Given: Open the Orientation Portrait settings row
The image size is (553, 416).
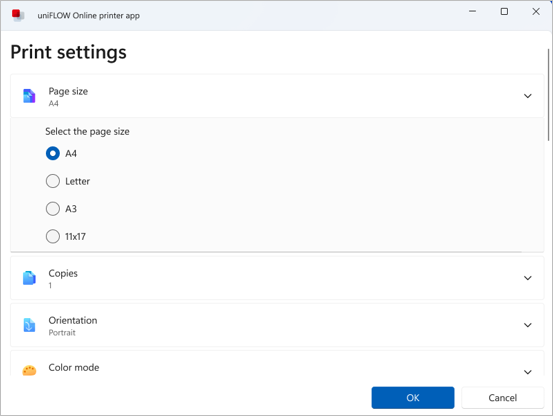Looking at the screenshot, I should (x=277, y=325).
